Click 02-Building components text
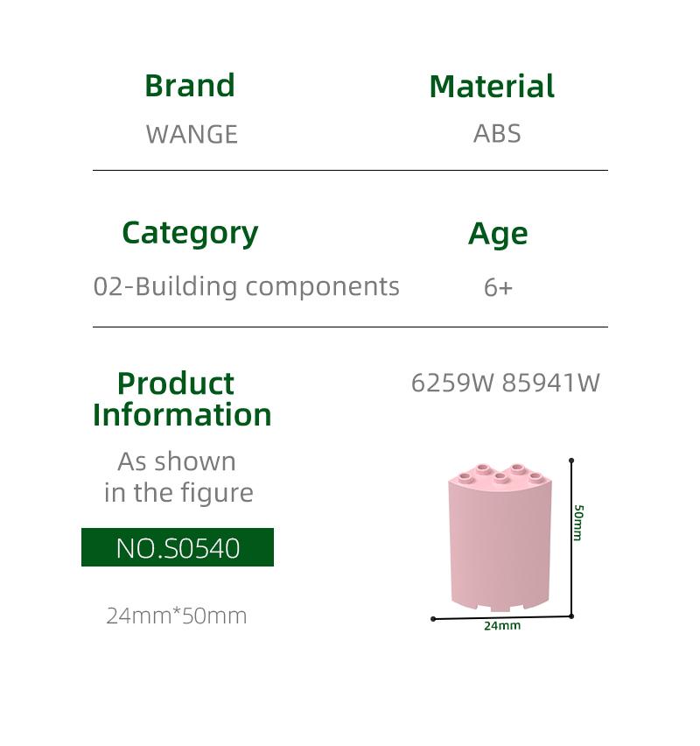The height and width of the screenshot is (746, 700). click(x=247, y=287)
